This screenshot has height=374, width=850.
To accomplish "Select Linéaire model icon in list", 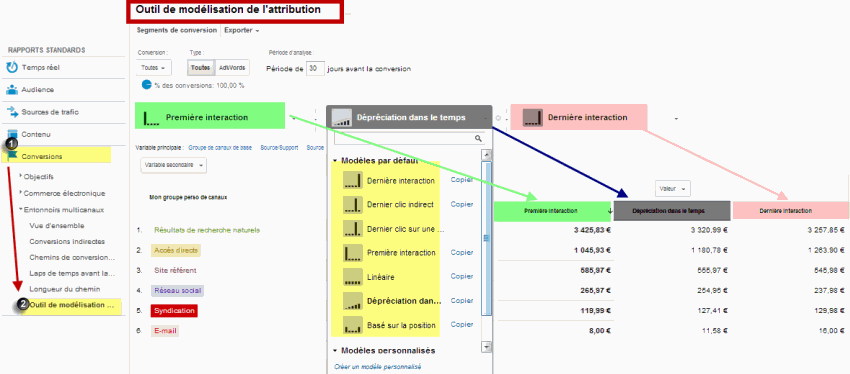I will click(x=352, y=276).
